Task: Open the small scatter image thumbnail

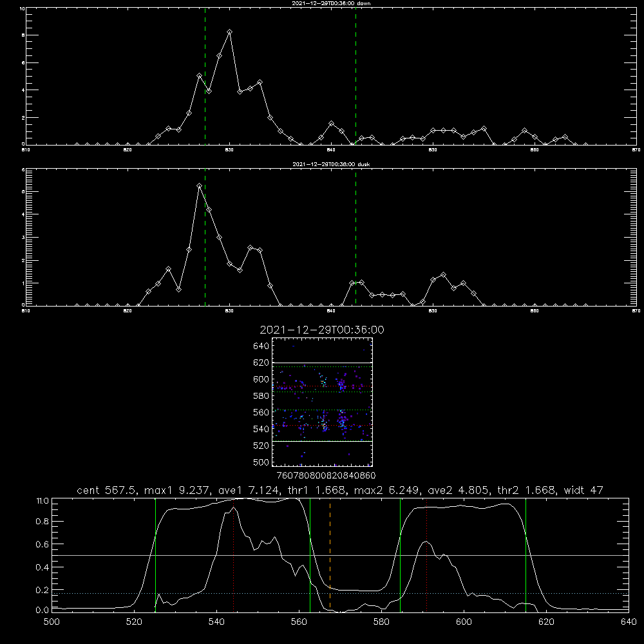Action: pos(322,402)
